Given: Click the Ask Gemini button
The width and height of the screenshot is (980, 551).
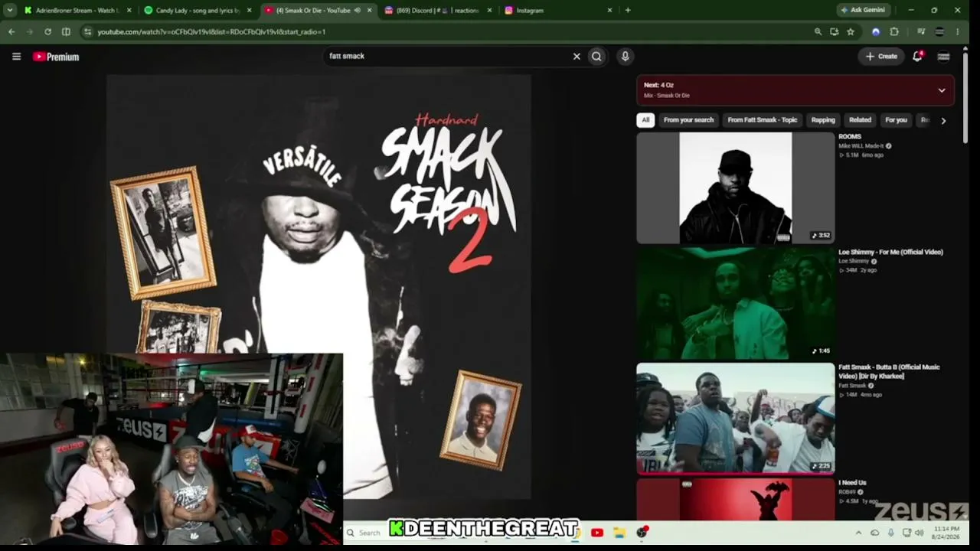Looking at the screenshot, I should 863,10.
